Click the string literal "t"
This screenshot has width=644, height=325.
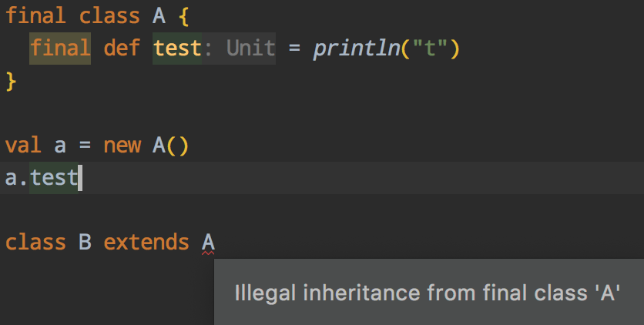pos(430,49)
